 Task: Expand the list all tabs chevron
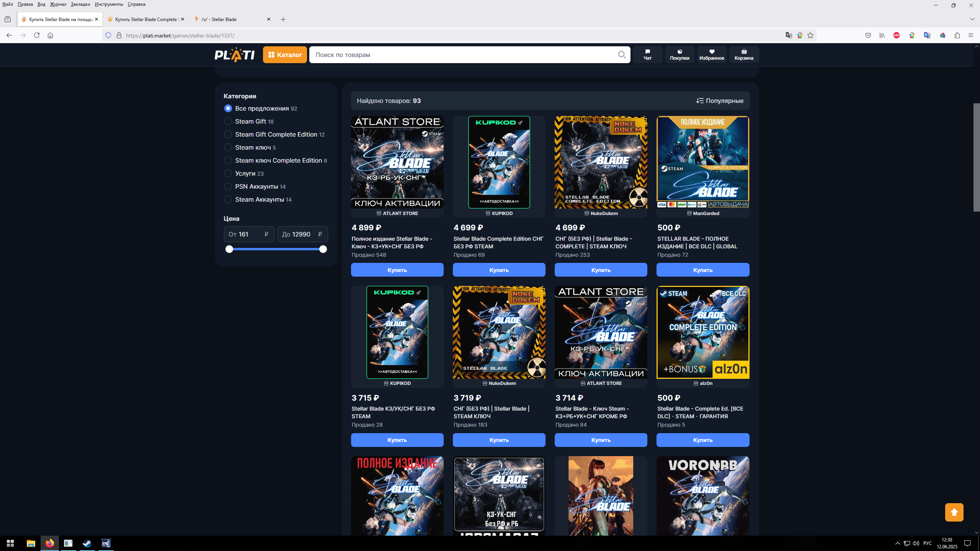coord(972,19)
